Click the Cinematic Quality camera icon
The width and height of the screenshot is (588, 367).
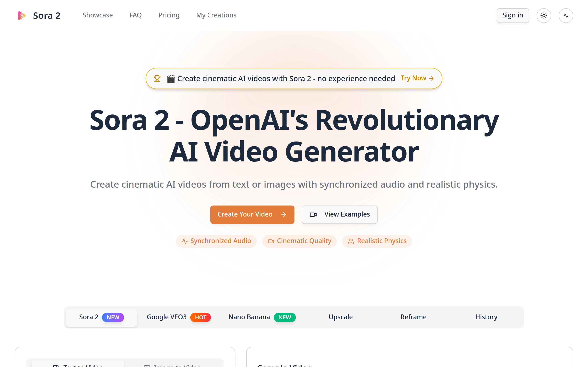(x=271, y=241)
